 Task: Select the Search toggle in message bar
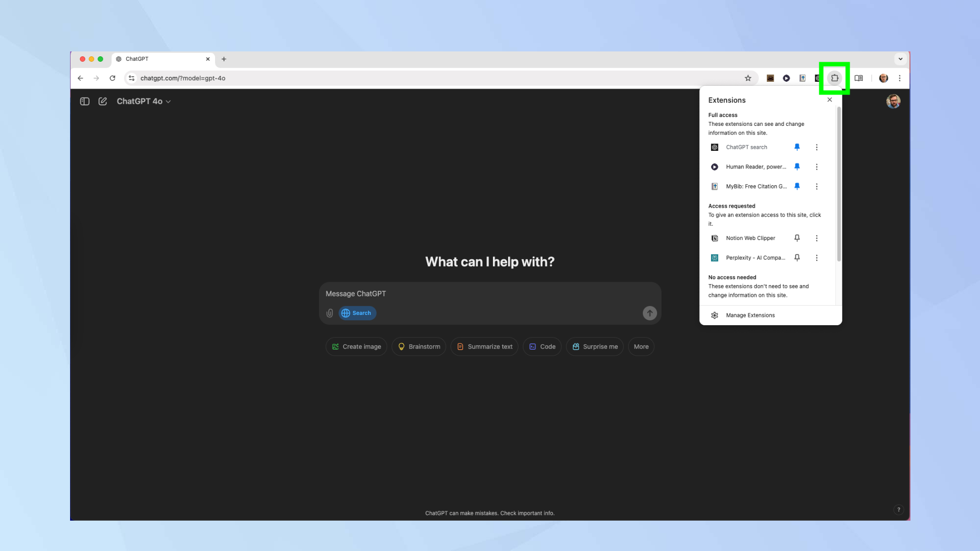[x=357, y=313]
